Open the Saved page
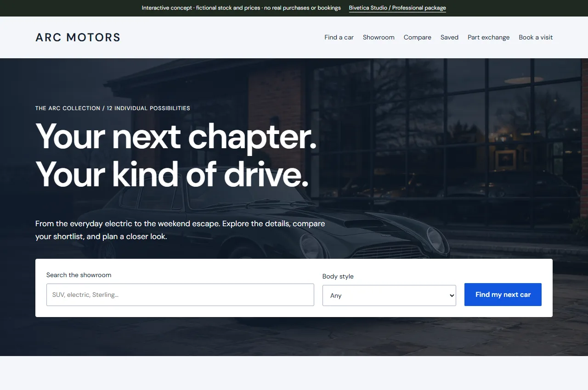This screenshot has width=588, height=390. pos(449,37)
